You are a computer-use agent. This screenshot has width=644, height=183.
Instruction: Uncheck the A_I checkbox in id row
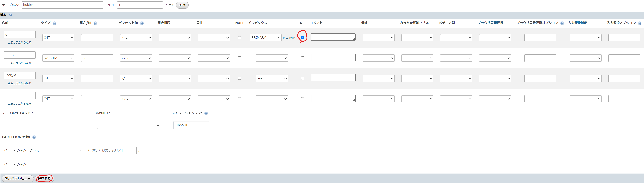point(303,37)
